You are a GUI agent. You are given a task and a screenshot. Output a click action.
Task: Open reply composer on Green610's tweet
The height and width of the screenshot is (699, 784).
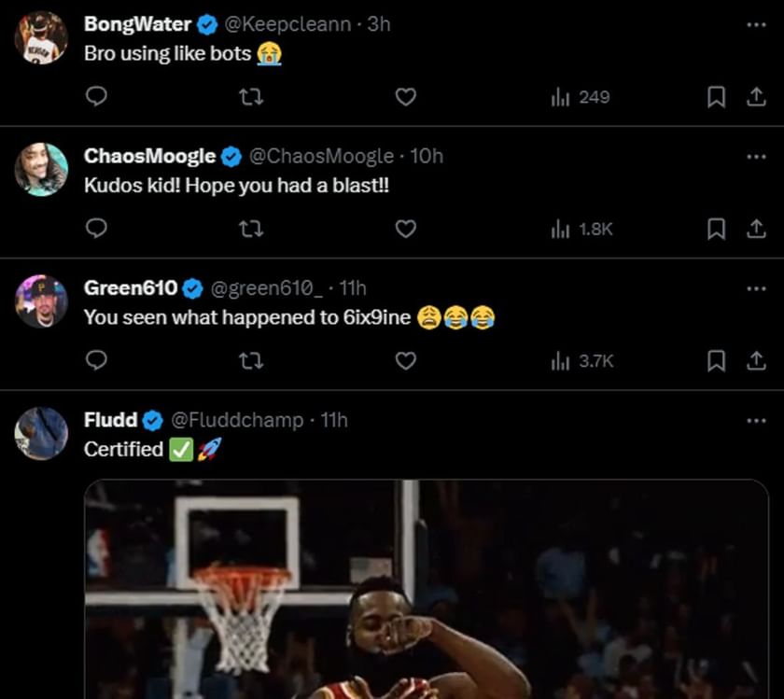96,360
